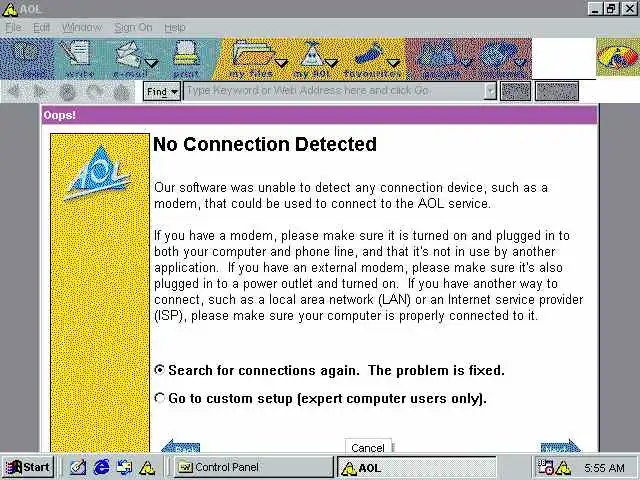Expand the E-mail dropdown arrow
640x480 pixels.
click(152, 63)
